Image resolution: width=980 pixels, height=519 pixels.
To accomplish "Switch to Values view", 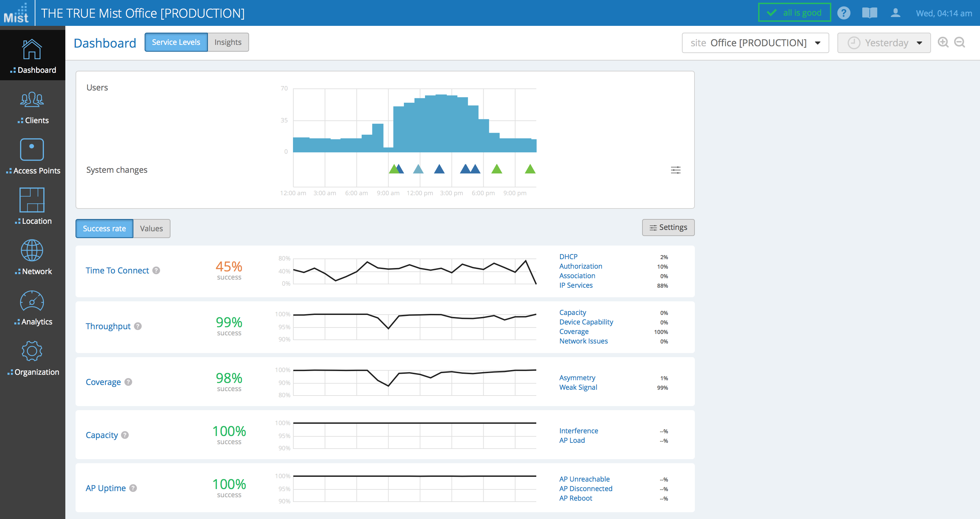I will (151, 229).
